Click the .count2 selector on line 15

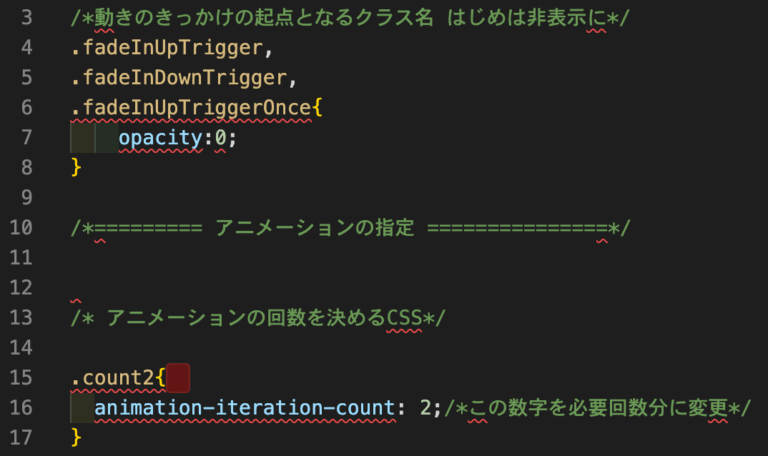[112, 378]
